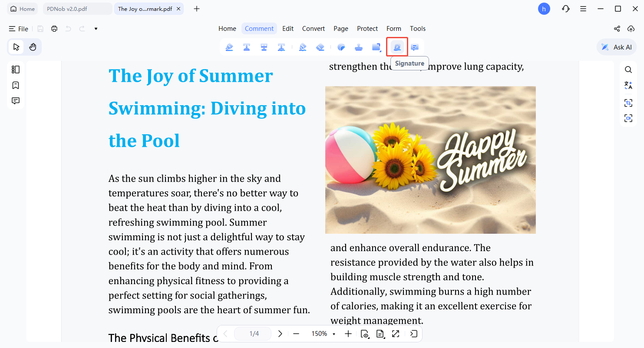Screen dimensions: 644x348
Task: Open the 150% zoom level dropdown
Action: point(323,334)
